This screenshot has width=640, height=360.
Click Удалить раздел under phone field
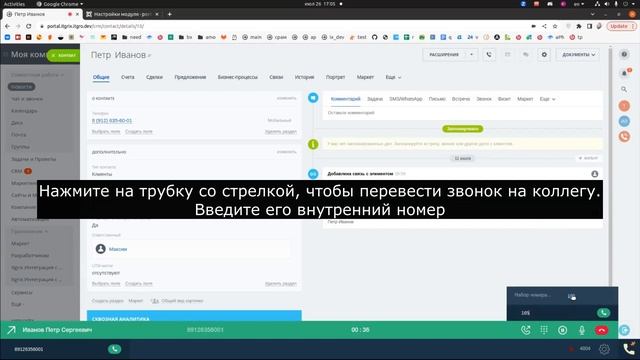(x=280, y=131)
